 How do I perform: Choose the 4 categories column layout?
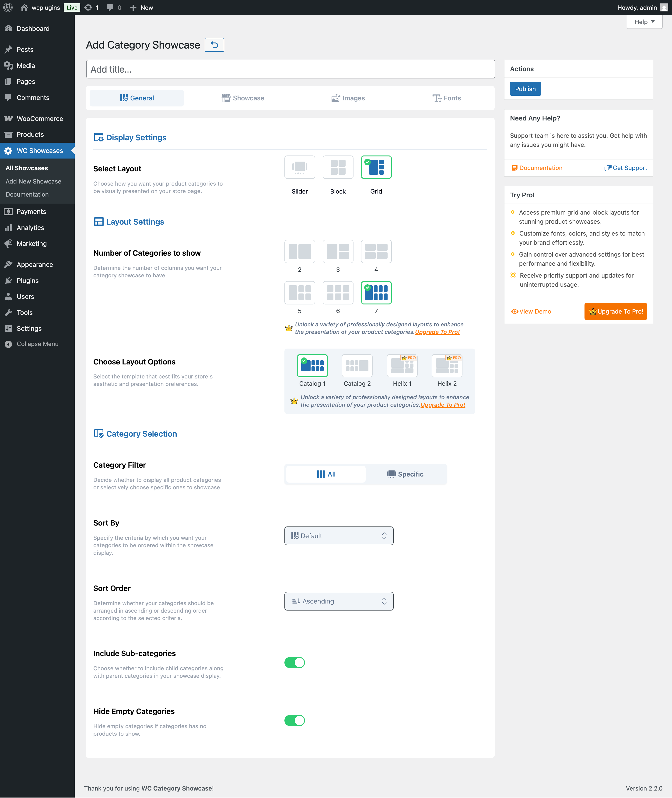376,251
